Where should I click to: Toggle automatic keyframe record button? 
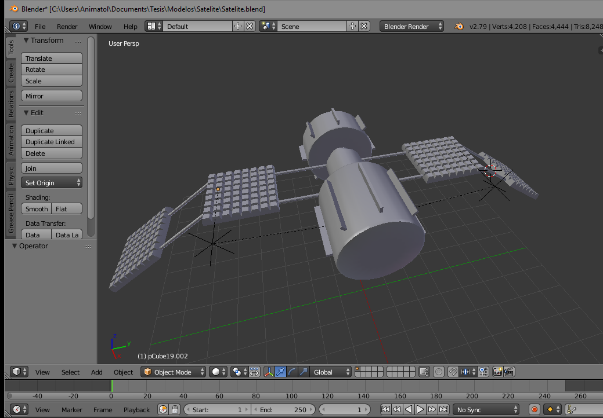click(534, 410)
